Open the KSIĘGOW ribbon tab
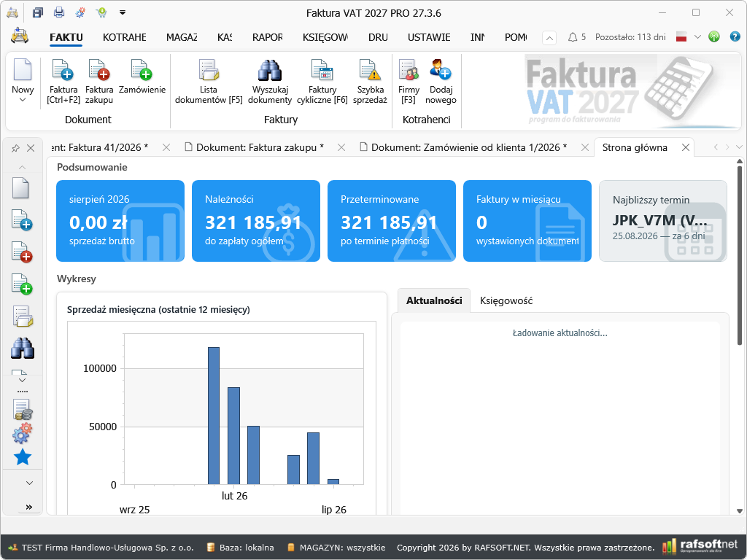Screen dimensions: 747x560 [x=325, y=37]
